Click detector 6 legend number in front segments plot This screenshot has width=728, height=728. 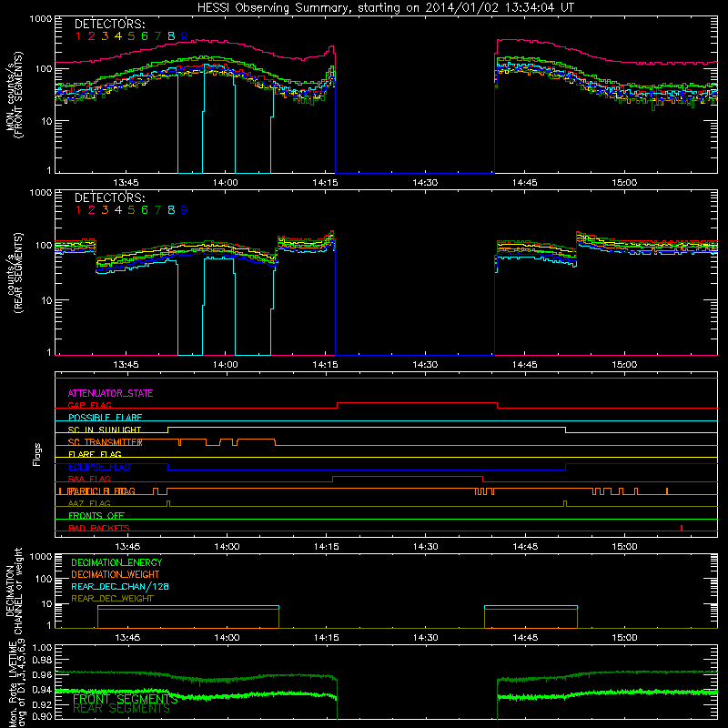[145, 36]
